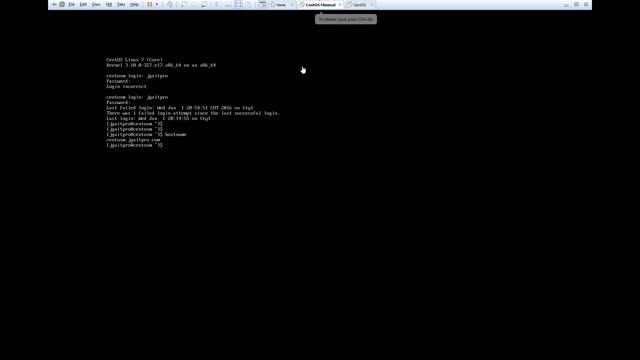Click the orange suspend/pause VM icon
The height and width of the screenshot is (360, 640).
[x=150, y=4]
